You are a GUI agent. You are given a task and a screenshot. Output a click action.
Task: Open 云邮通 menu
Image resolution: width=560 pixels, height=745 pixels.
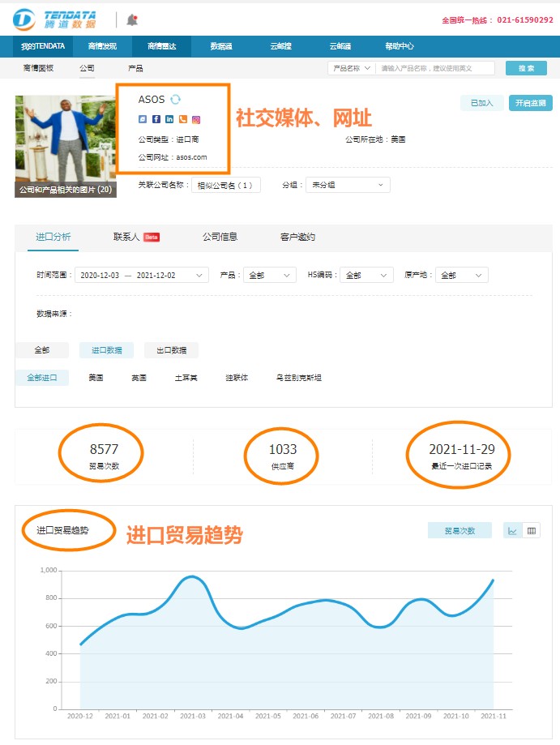[x=340, y=46]
